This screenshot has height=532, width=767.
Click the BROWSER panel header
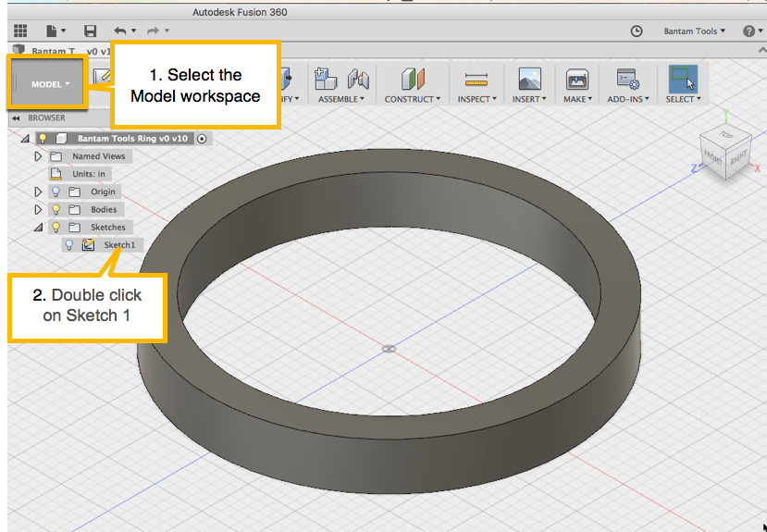coord(46,118)
